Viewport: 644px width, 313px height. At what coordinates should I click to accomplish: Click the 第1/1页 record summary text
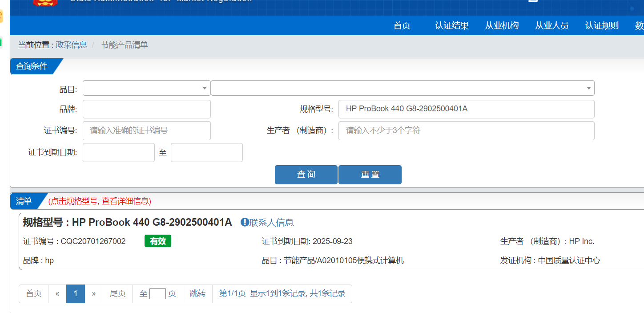click(282, 294)
